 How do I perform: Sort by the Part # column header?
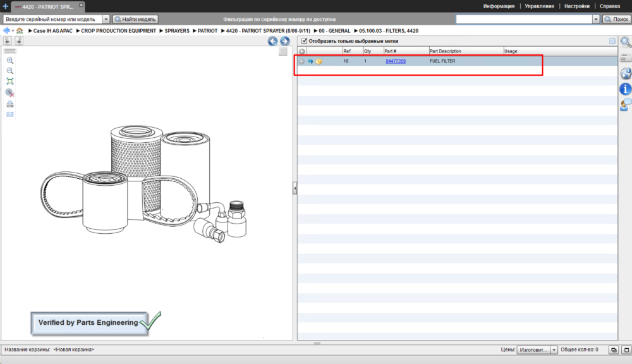point(406,51)
